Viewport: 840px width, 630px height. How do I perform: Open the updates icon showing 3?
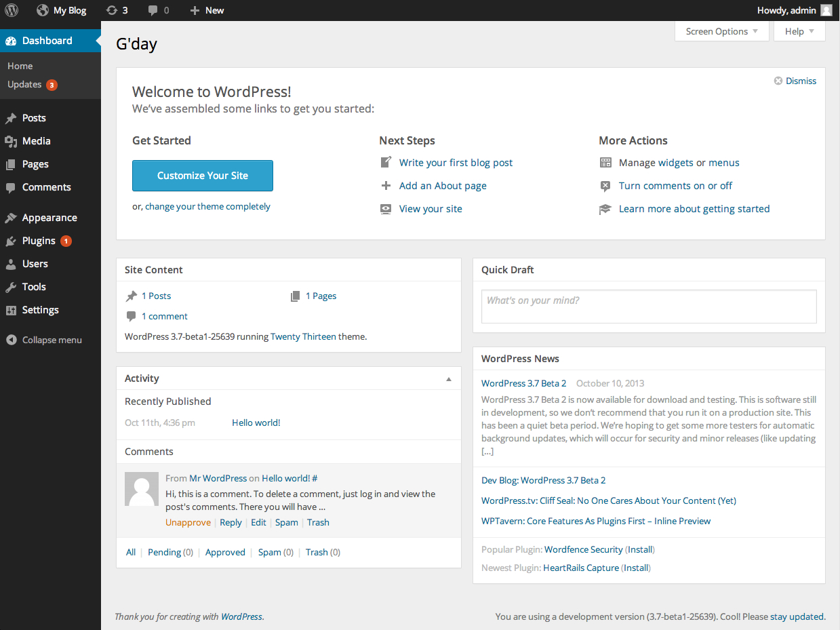pyautogui.click(x=112, y=10)
